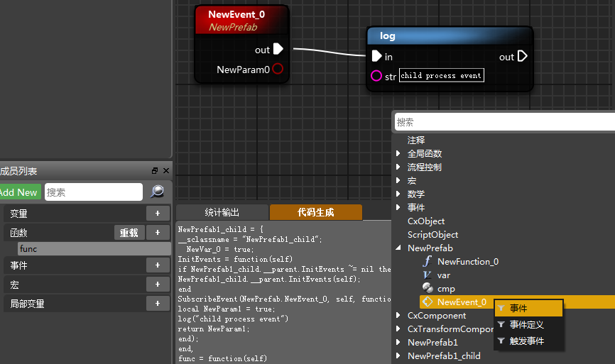Select the cmp component item

coord(446,288)
